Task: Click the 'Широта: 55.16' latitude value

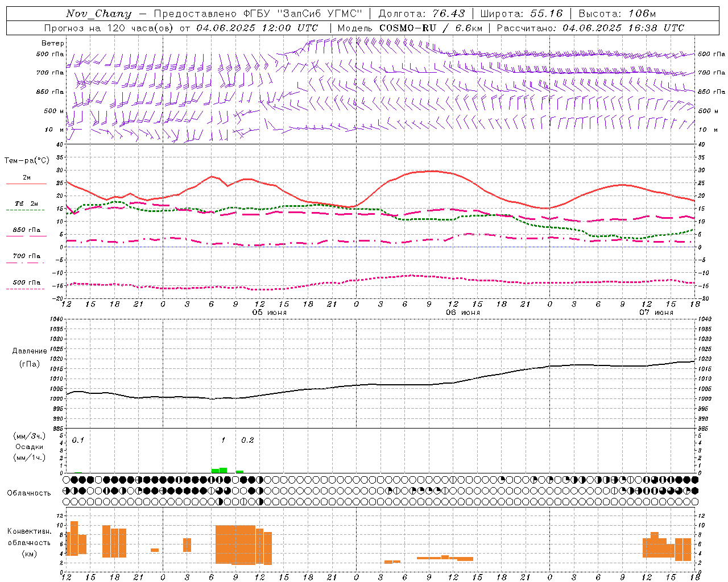Action: point(522,14)
